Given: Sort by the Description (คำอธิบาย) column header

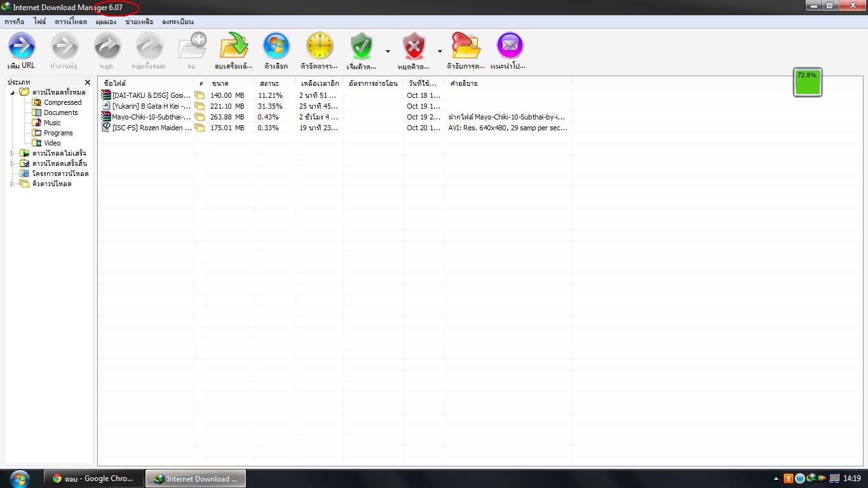Looking at the screenshot, I should 508,83.
